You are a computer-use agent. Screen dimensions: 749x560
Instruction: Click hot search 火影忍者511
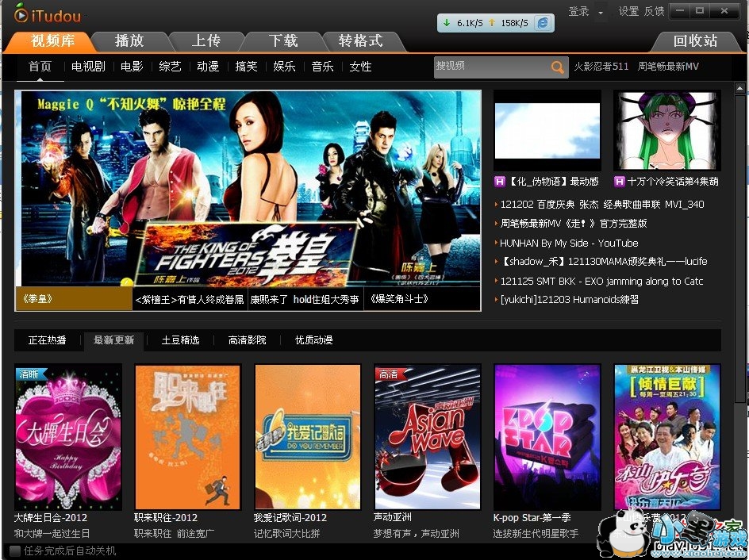pos(601,67)
